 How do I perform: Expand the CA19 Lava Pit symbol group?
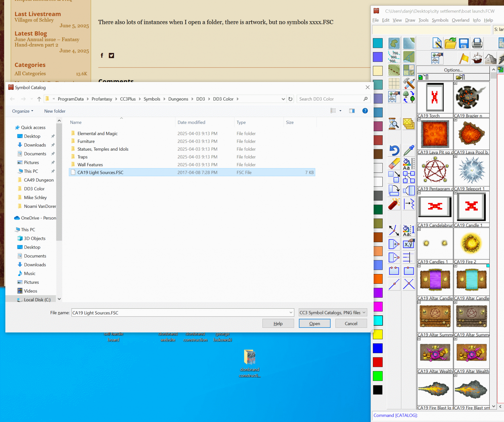[419, 120]
